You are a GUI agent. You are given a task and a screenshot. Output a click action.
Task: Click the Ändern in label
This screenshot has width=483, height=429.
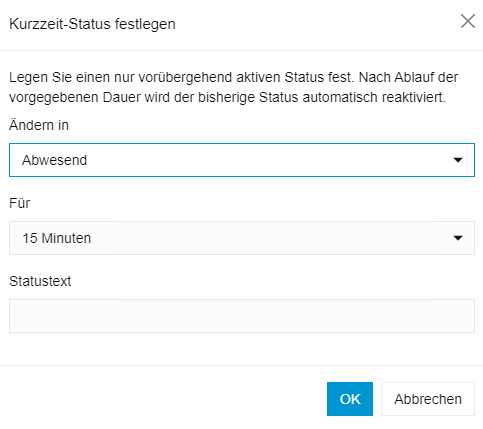(x=39, y=125)
